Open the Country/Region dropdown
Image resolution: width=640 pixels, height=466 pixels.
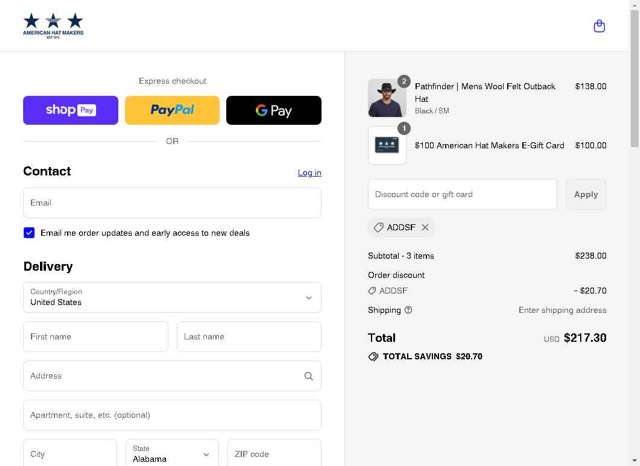172,297
